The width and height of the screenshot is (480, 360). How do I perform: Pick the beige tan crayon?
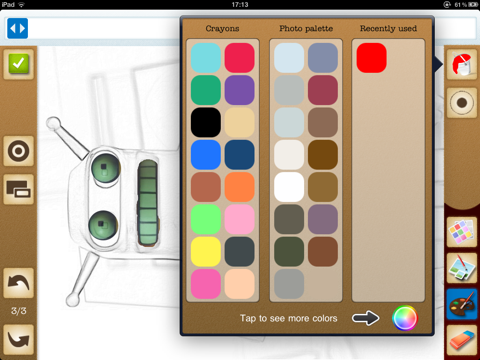click(239, 122)
